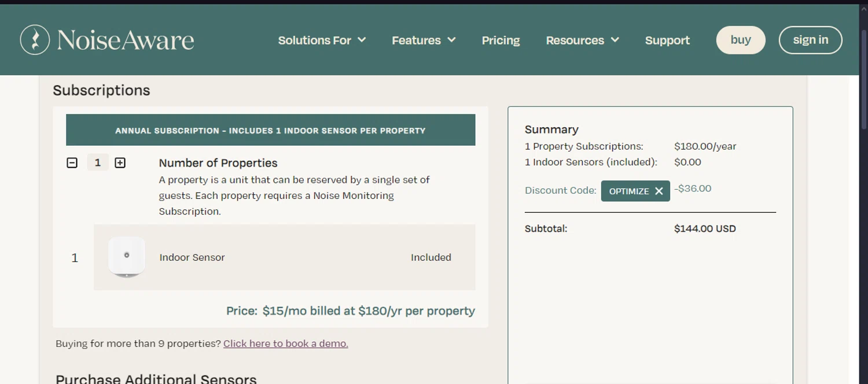Click the -$36.00 discount amount
868x384 pixels.
tap(693, 189)
